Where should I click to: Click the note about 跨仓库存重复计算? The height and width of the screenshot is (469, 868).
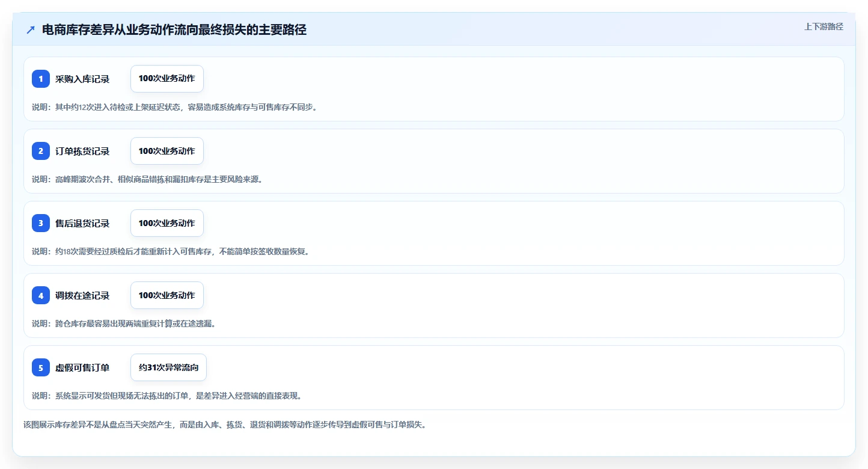click(x=124, y=323)
